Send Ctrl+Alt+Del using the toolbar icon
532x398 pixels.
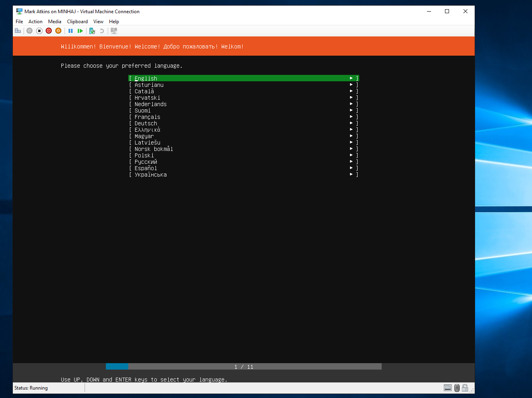coord(18,31)
